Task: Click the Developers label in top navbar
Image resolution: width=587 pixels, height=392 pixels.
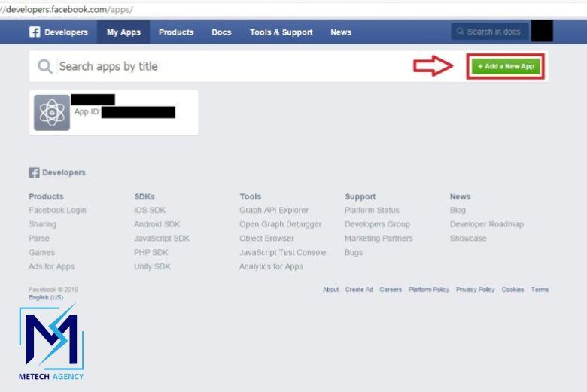Action: (x=66, y=32)
